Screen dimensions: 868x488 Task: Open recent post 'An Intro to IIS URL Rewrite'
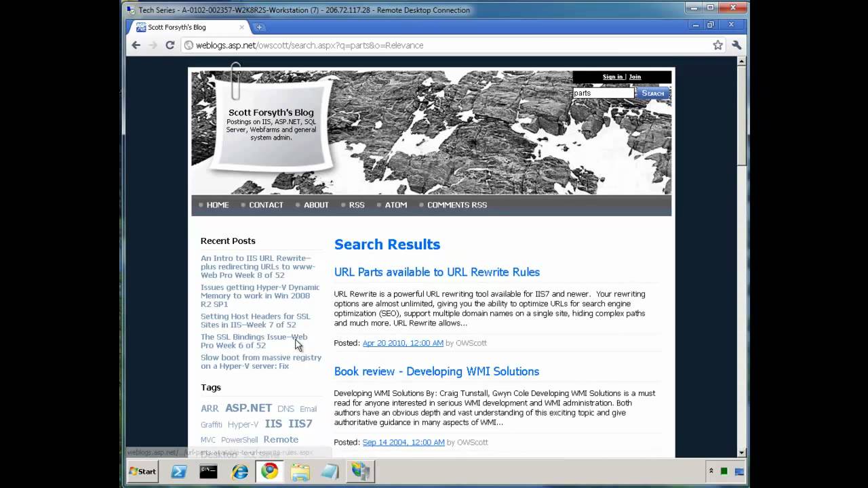coord(258,266)
